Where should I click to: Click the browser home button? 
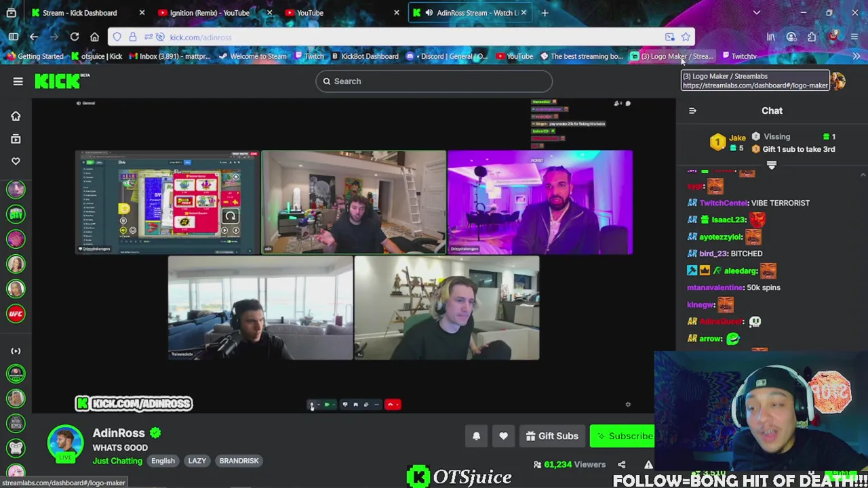[95, 37]
